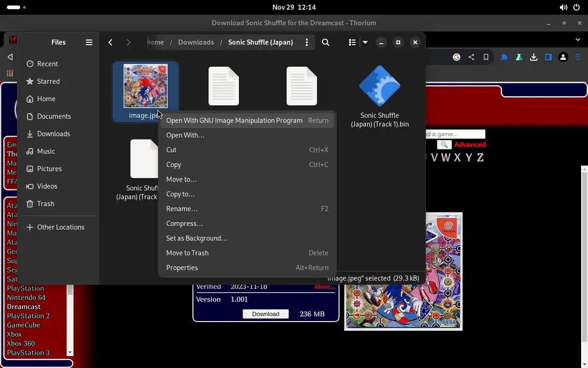Open the Xbox 360 link
Viewport: 588px width, 368px height.
coord(21,344)
